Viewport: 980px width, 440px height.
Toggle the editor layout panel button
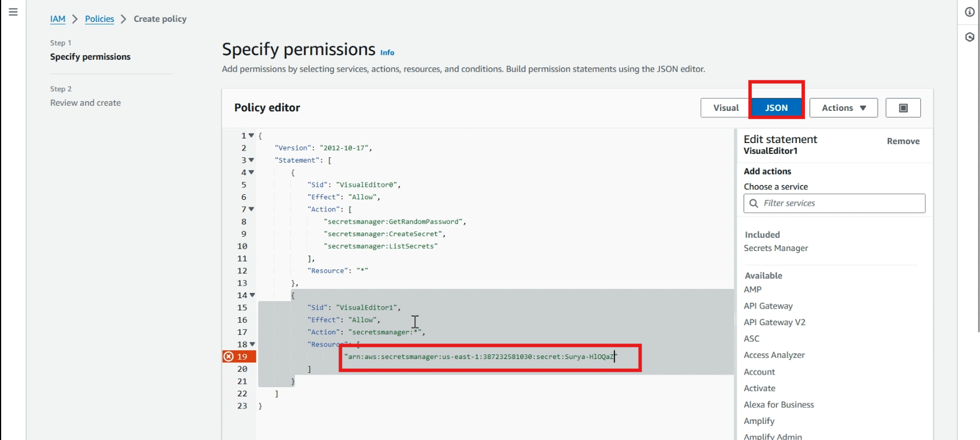903,108
